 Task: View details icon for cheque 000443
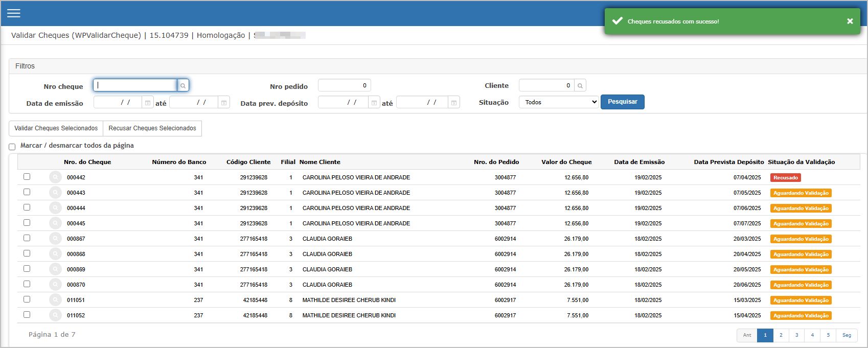(55, 193)
